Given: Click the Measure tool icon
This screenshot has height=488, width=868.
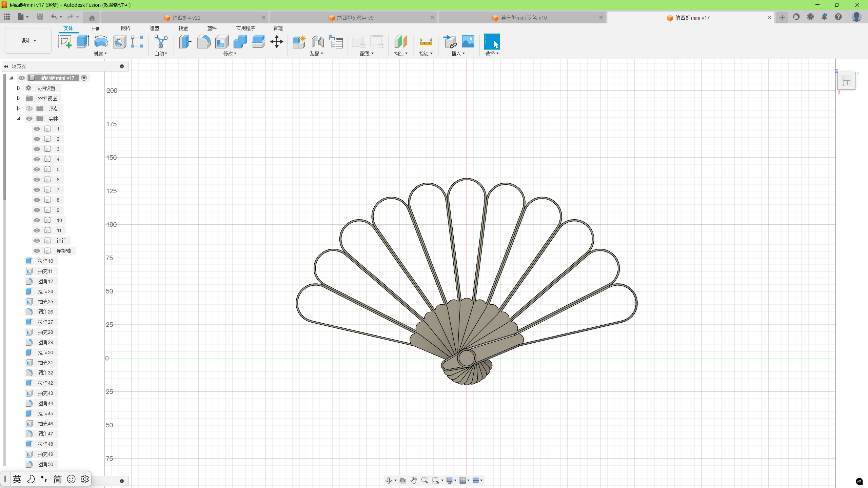Looking at the screenshot, I should [x=426, y=42].
